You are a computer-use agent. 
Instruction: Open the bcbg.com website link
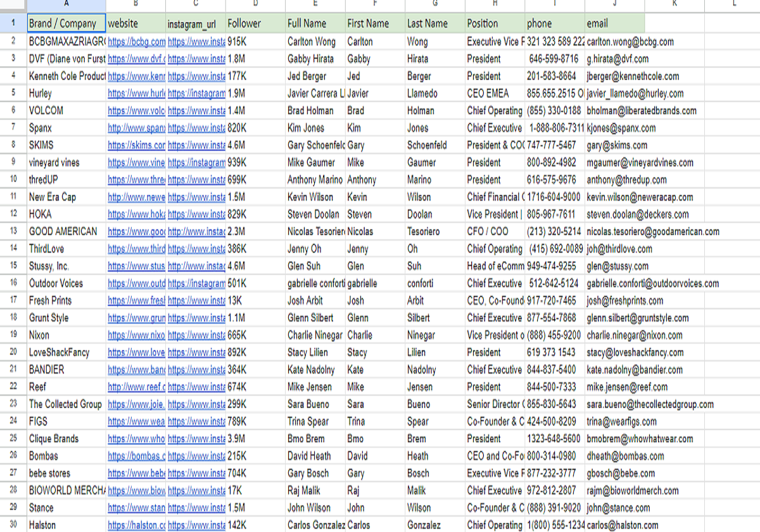(137, 42)
